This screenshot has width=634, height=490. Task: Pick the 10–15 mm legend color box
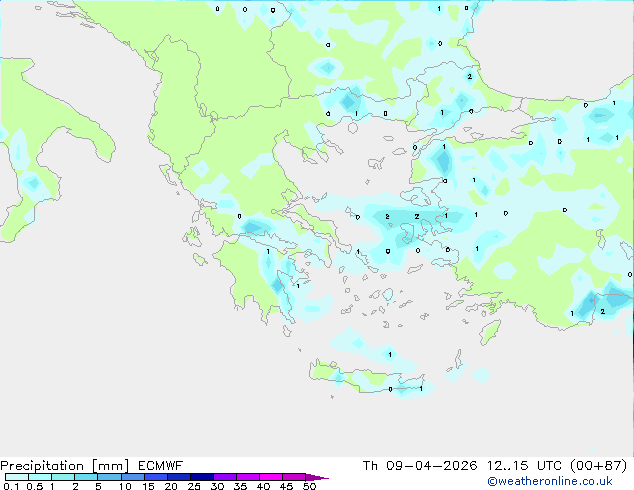[132, 477]
